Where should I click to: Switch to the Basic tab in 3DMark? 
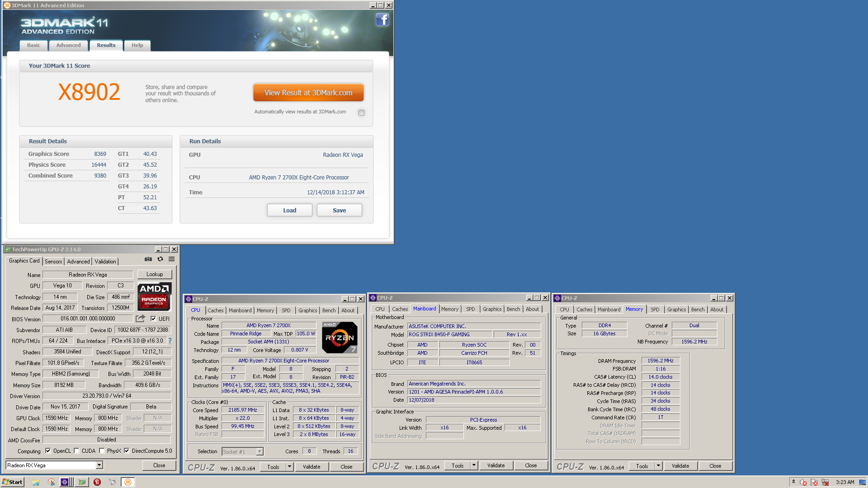(33, 45)
